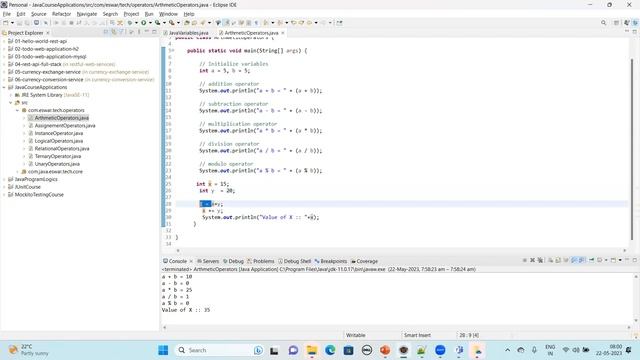The height and width of the screenshot is (360, 640).
Task: Click Remove Launch X icon in Console
Action: (x=532, y=260)
